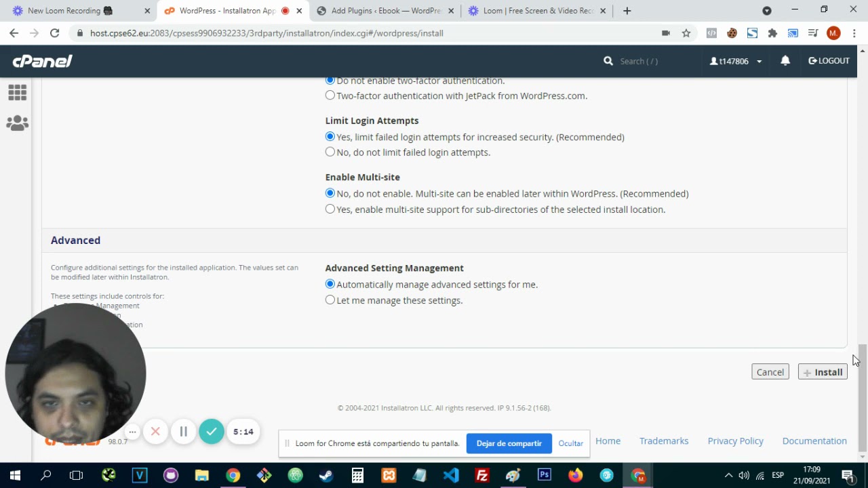Viewport: 868px width, 488px height.
Task: Open Calculator from the taskbar
Action: [357, 476]
